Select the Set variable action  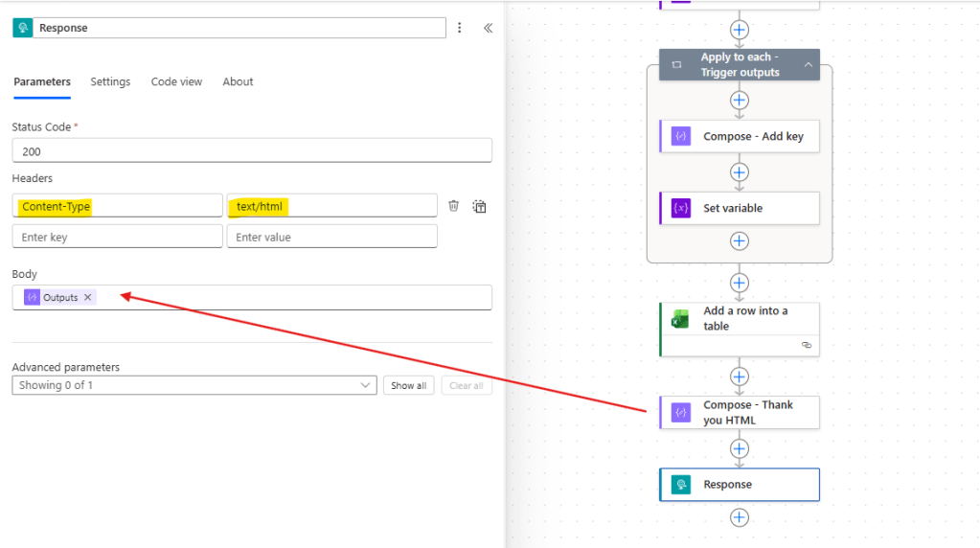click(x=740, y=208)
